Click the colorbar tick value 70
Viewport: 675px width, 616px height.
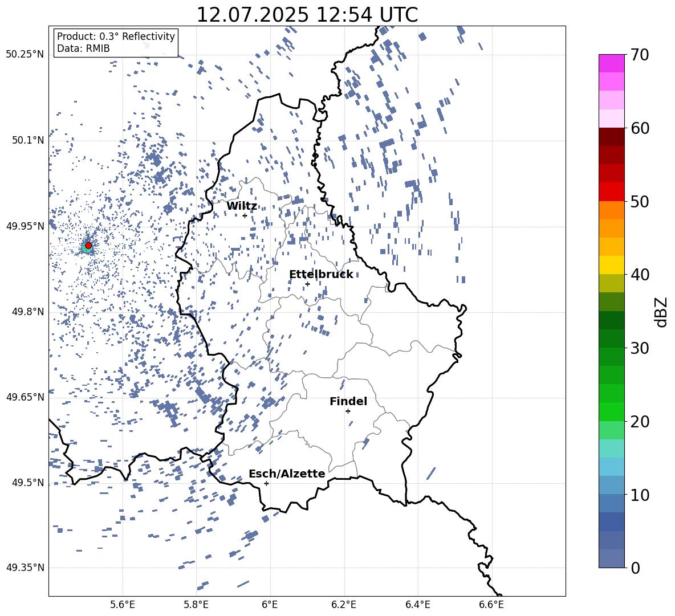click(640, 55)
